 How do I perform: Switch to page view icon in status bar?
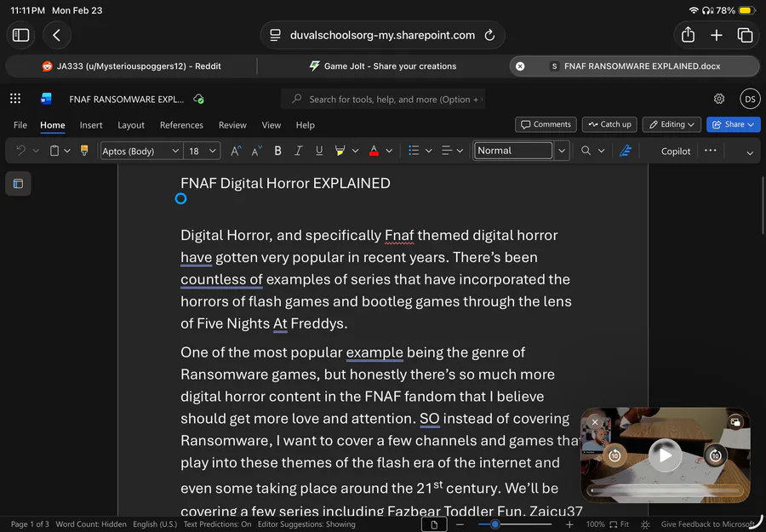coord(434,524)
